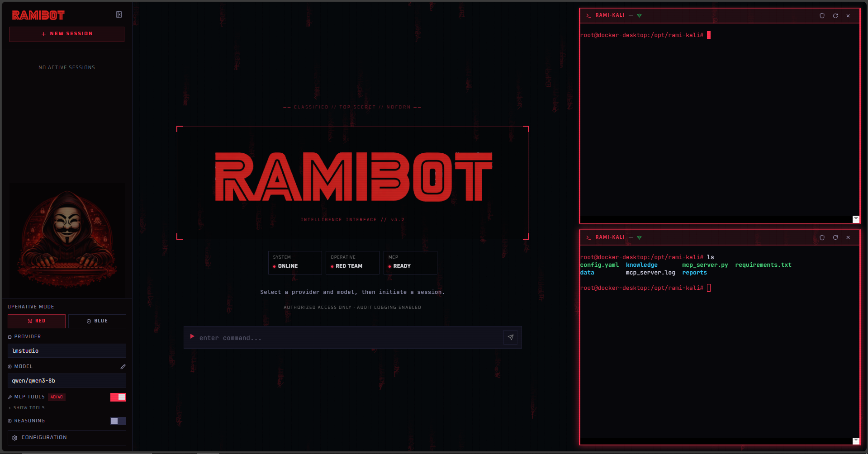Screen dimensions: 868x454
Task: Click the provider chip icon
Action: (10, 337)
